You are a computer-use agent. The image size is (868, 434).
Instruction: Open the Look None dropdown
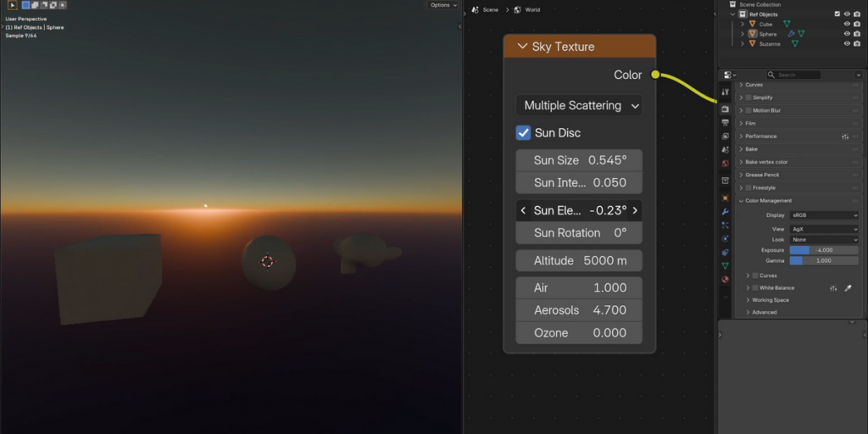tap(824, 240)
